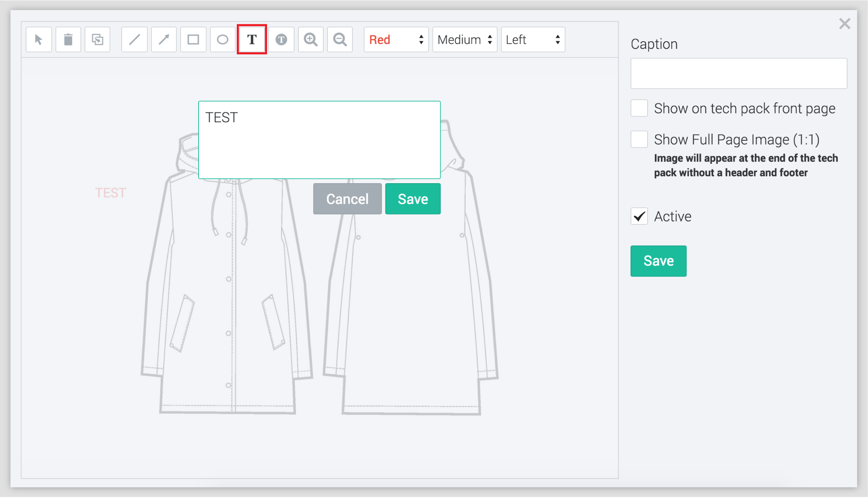Click the duplicate object icon
The height and width of the screenshot is (498, 868).
97,39
